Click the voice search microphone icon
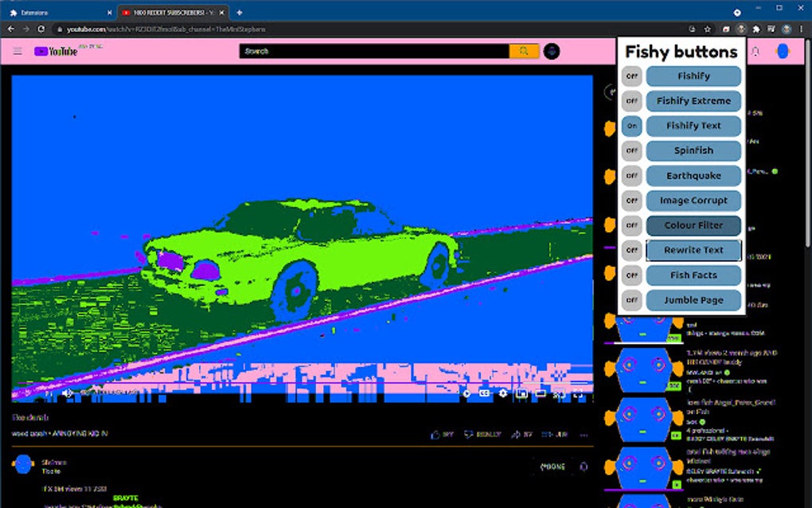This screenshot has width=812, height=508. click(x=552, y=51)
